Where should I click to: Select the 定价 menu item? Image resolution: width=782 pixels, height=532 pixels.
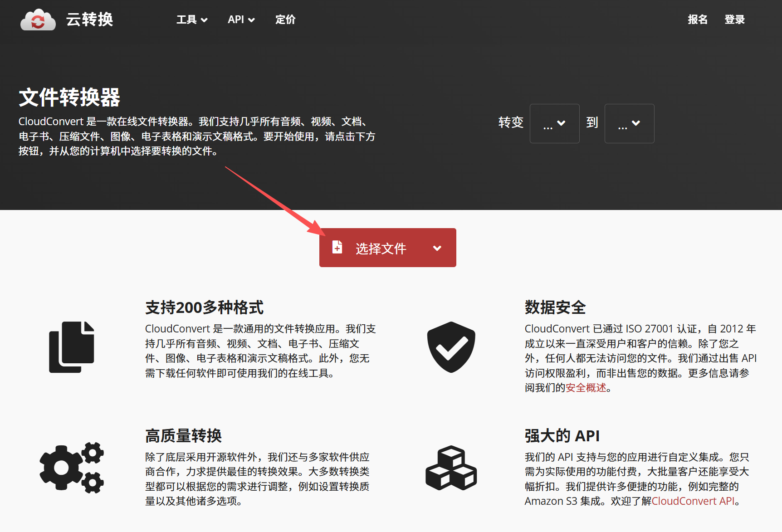285,20
